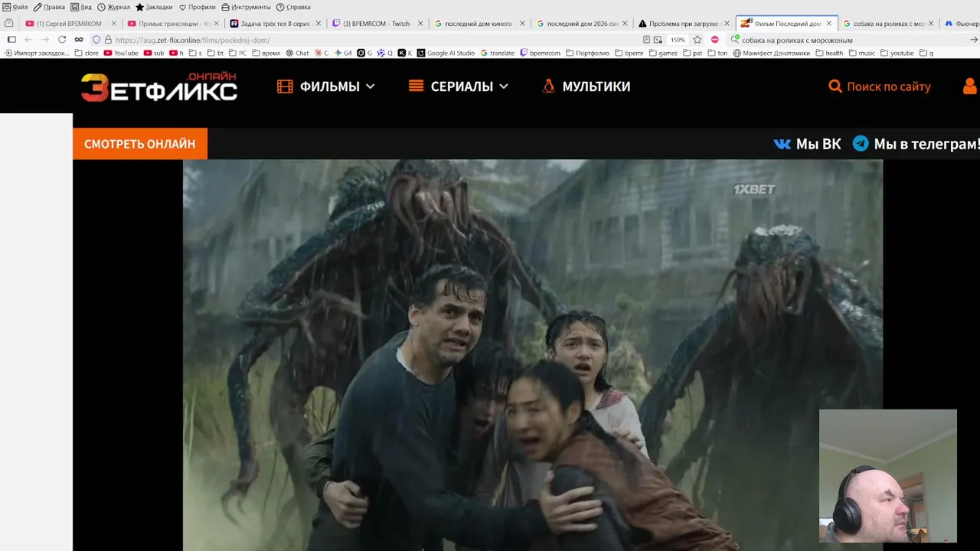Open the G4 bookmark

click(x=343, y=54)
